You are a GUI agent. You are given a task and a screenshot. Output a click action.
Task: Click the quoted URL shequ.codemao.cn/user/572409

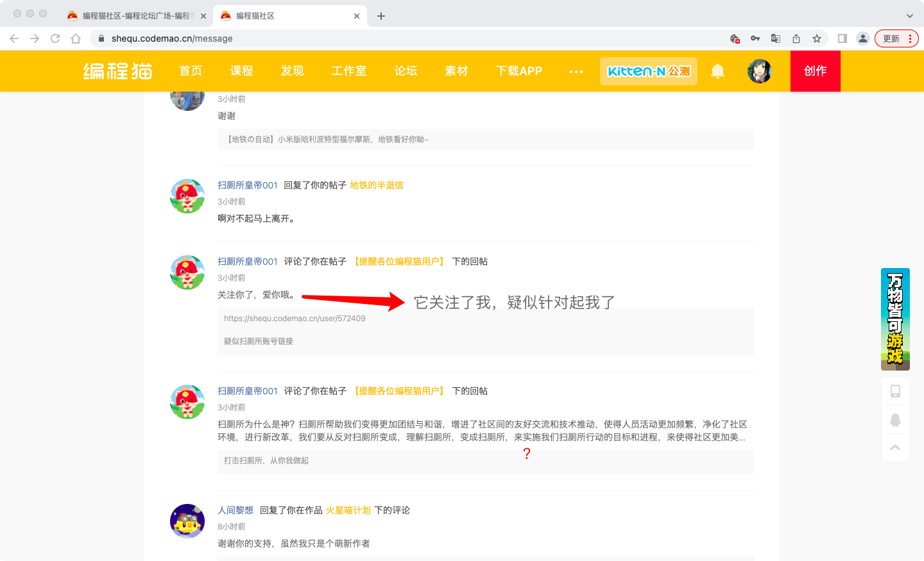pos(295,319)
